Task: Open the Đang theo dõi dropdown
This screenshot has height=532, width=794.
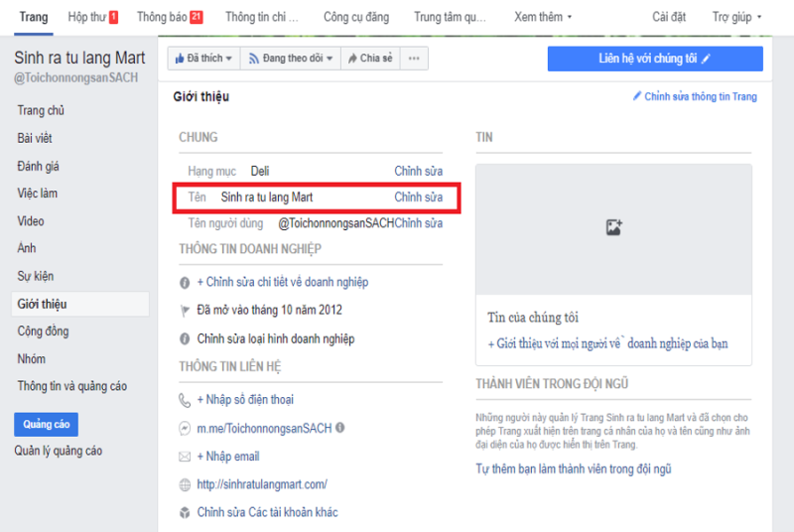Action: pyautogui.click(x=291, y=59)
